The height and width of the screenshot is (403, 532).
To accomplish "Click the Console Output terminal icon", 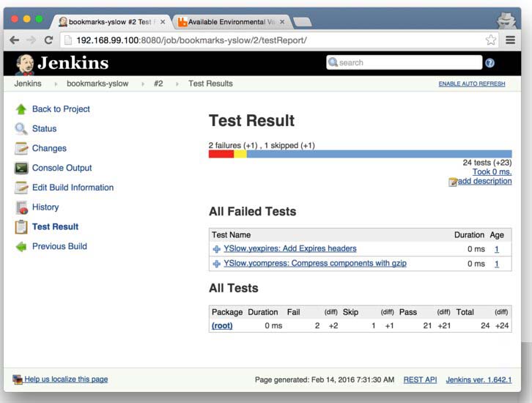I will pos(21,168).
